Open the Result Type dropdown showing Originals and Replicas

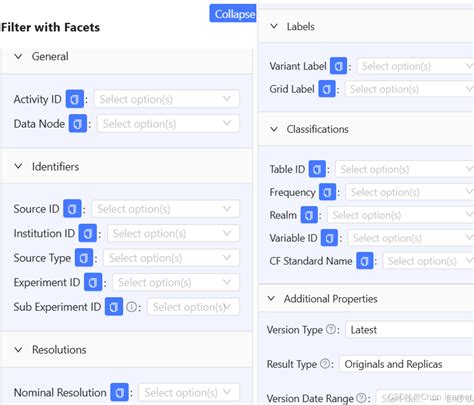407,364
